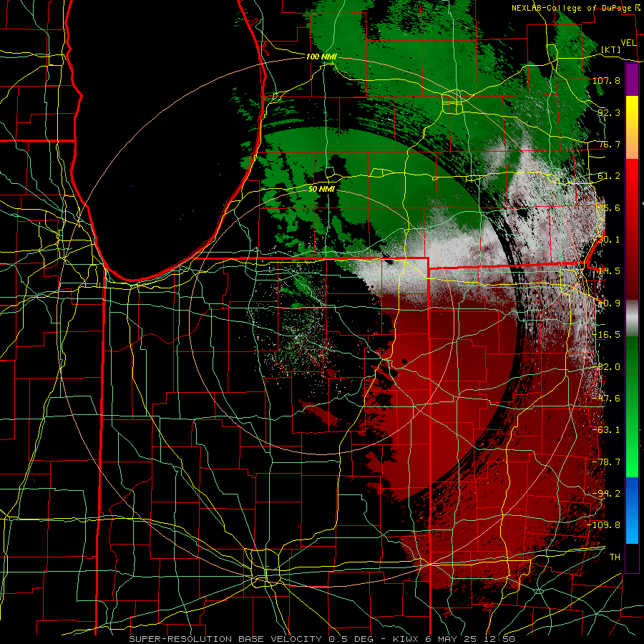Click the [KT] units label
Image resolution: width=644 pixels, height=644 pixels.
[x=611, y=49]
